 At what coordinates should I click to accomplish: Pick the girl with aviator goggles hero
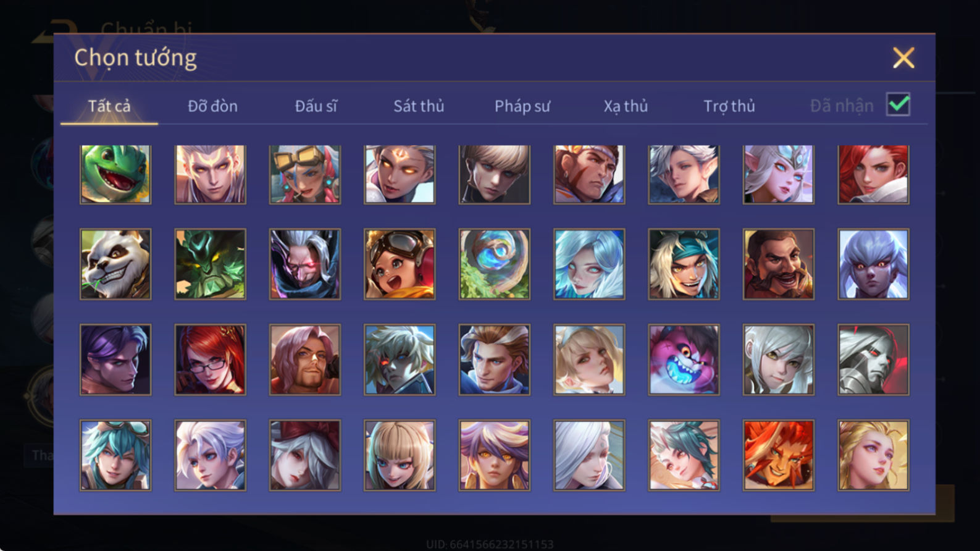click(400, 264)
